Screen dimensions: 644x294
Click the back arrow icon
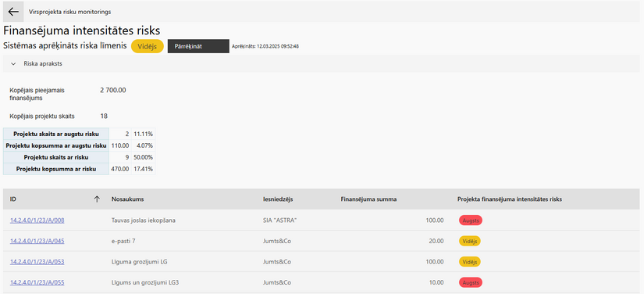[x=13, y=12]
